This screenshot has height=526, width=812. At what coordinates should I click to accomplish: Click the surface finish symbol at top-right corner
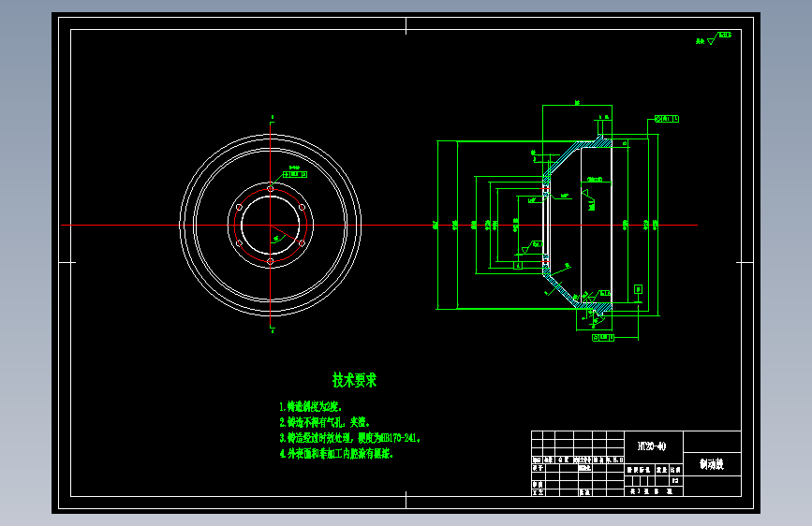pyautogui.click(x=714, y=38)
